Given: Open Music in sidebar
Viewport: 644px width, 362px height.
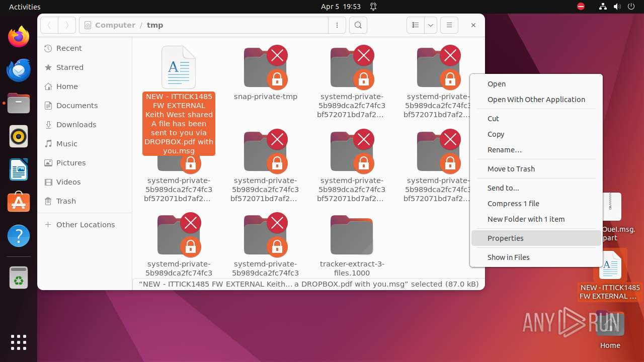Looking at the screenshot, I should pyautogui.click(x=85, y=144).
